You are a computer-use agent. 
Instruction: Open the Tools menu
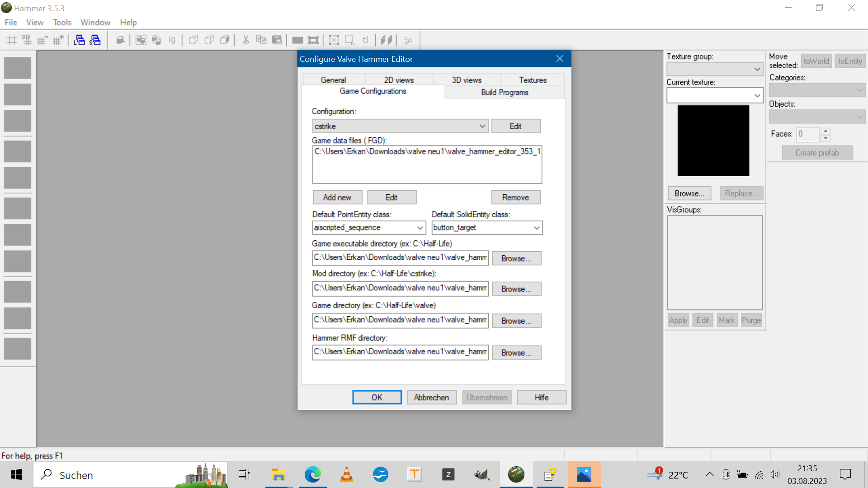(62, 22)
